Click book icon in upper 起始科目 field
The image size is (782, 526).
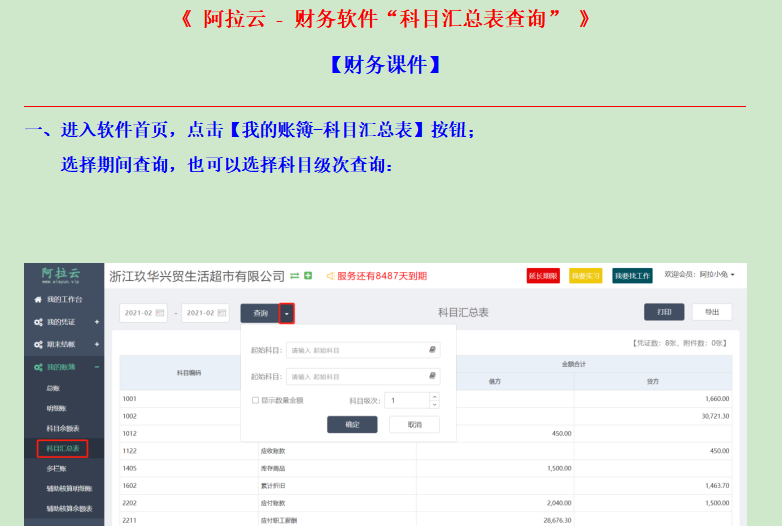click(432, 350)
